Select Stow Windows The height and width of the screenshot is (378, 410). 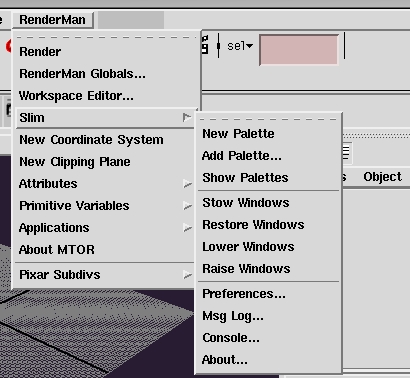tap(268, 203)
